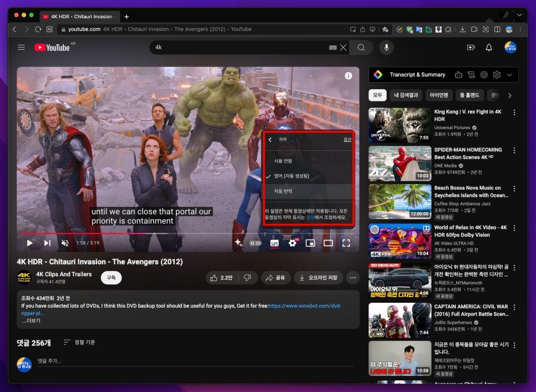Open the notifications bell

[489, 48]
